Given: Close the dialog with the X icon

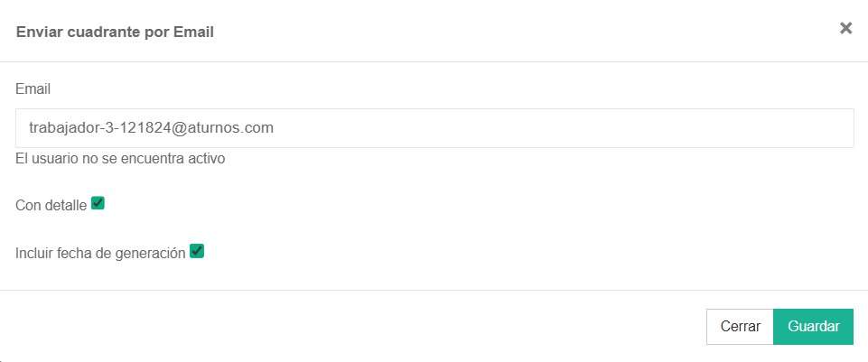Looking at the screenshot, I should click(x=845, y=28).
